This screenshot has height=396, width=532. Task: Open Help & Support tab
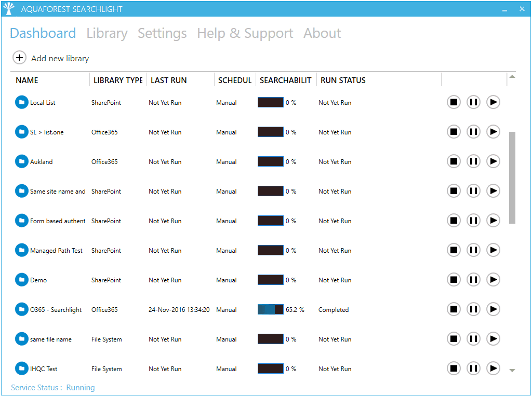245,33
